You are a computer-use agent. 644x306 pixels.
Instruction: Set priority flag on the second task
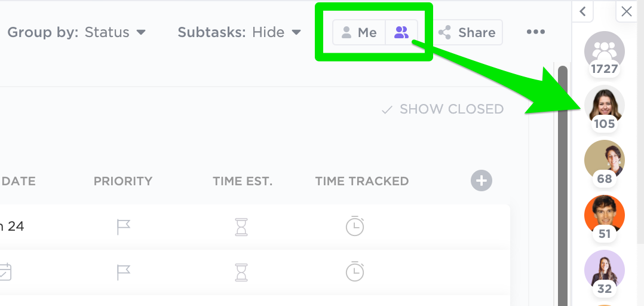tap(123, 272)
